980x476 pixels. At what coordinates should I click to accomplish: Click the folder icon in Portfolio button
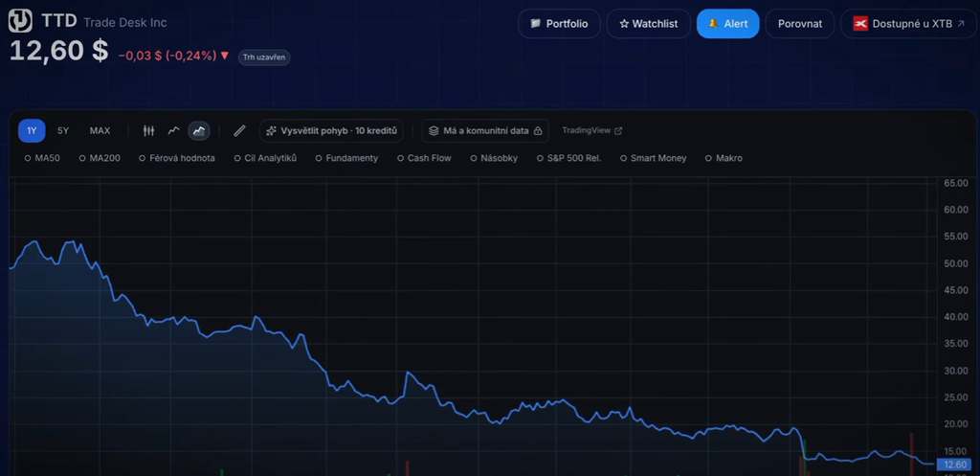coord(536,23)
